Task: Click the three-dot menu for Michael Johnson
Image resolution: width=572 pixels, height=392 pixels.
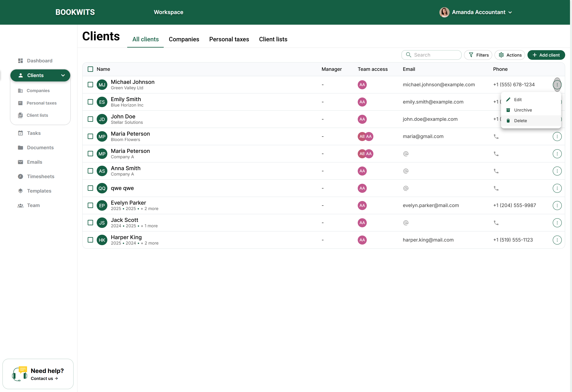Action: 557,85
